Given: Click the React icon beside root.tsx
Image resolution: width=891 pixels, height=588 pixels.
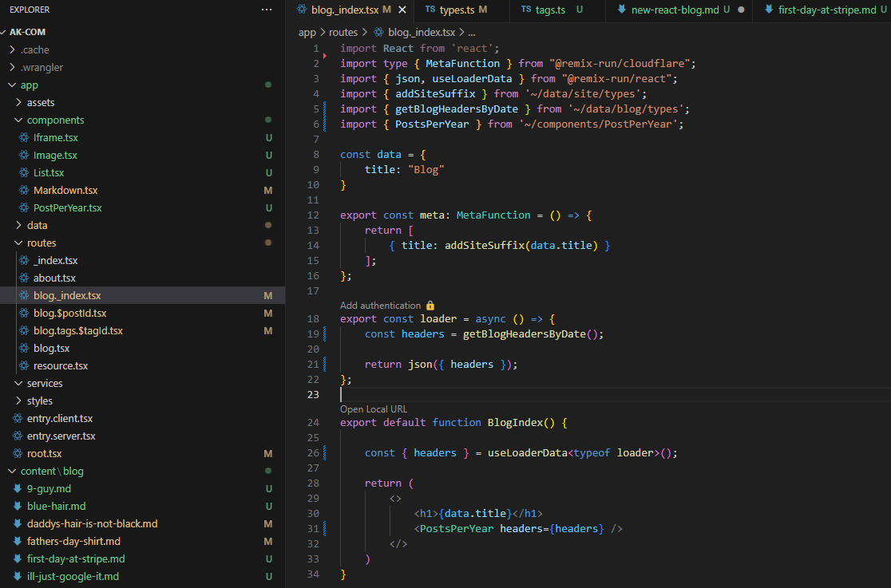Looking at the screenshot, I should pos(18,454).
